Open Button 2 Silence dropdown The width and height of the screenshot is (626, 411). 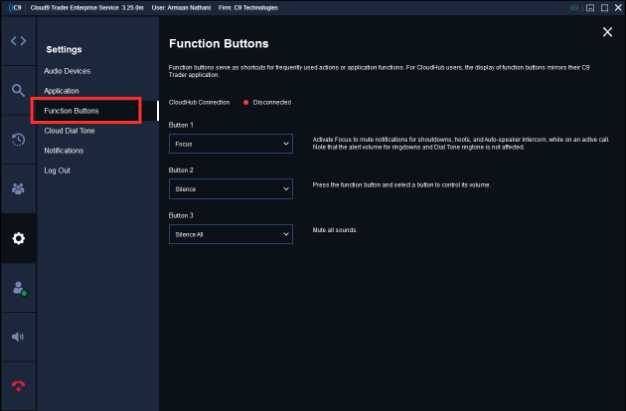231,189
